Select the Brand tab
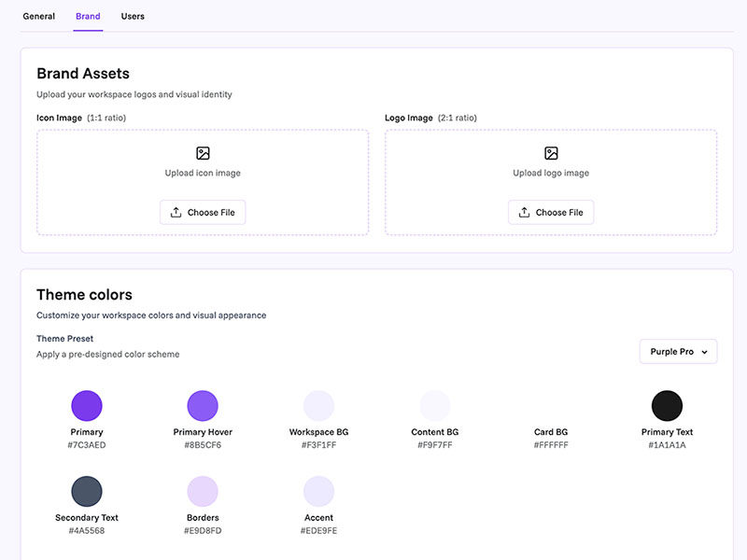Image resolution: width=747 pixels, height=560 pixels. (89, 16)
